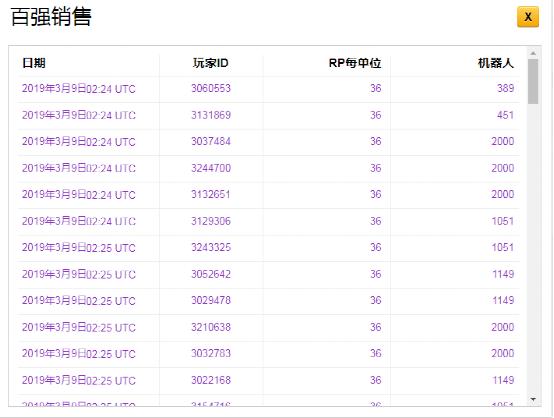This screenshot has height=418, width=554.
Task: Select player ID 3052642
Action: (211, 274)
